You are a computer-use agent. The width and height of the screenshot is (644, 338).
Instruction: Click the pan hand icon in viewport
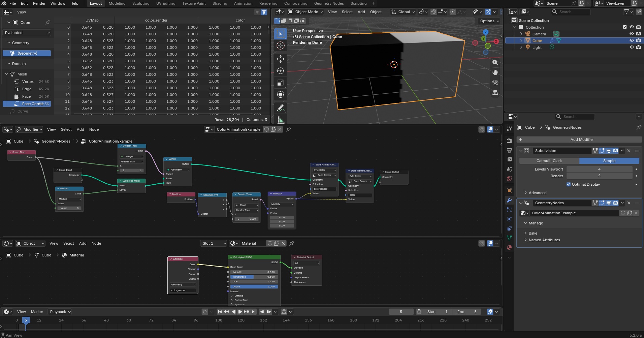click(x=495, y=72)
